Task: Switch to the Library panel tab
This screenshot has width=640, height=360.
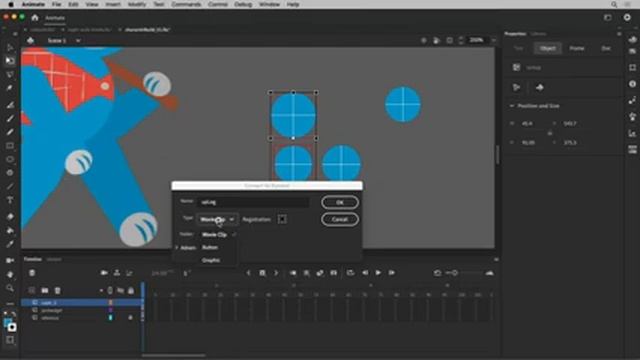Action: click(538, 34)
